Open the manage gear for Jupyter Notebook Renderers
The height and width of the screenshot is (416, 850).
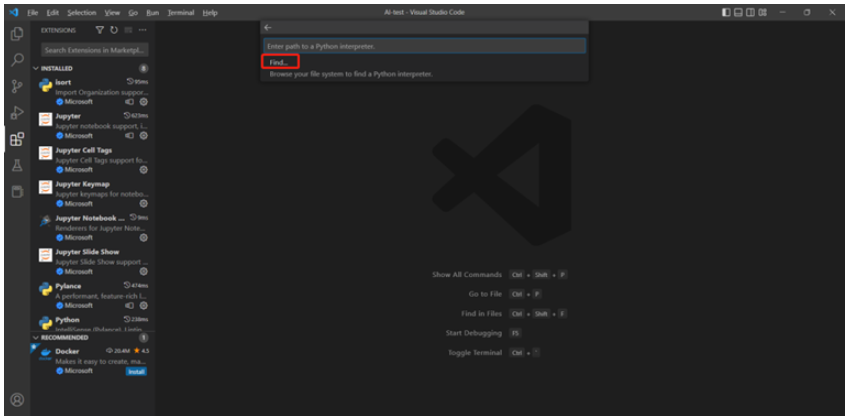click(144, 237)
